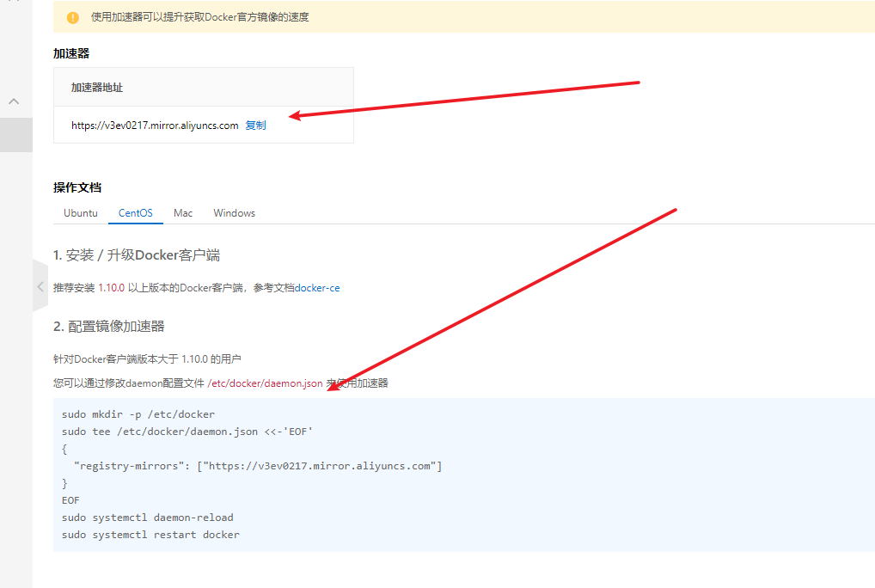Switch to the Mac tab

182,212
